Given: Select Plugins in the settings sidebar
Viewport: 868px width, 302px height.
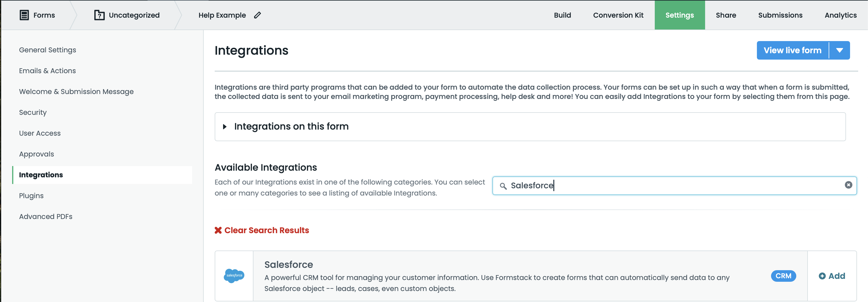Looking at the screenshot, I should pyautogui.click(x=31, y=196).
